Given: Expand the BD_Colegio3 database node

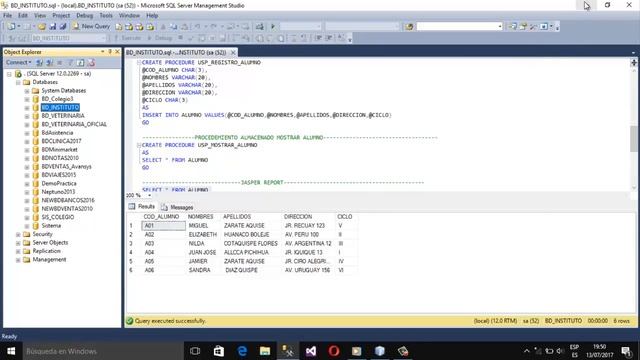Looking at the screenshot, I should [27, 99].
